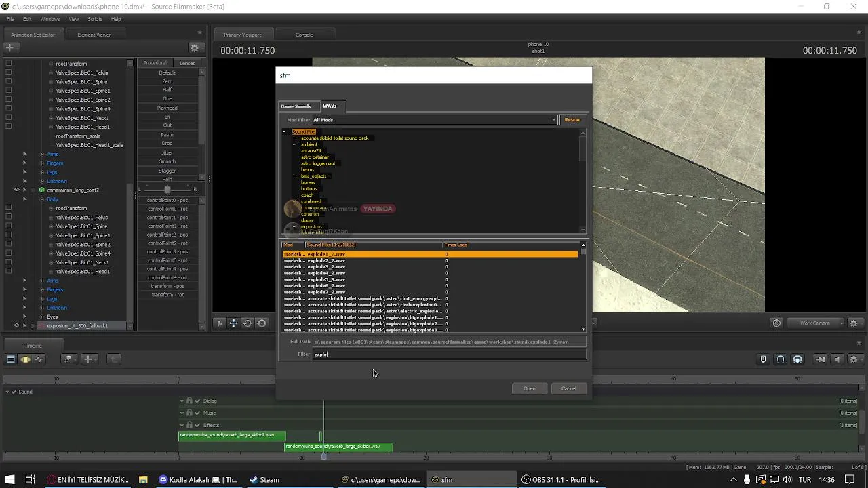Expand the bms_objects sound folder

[294, 176]
